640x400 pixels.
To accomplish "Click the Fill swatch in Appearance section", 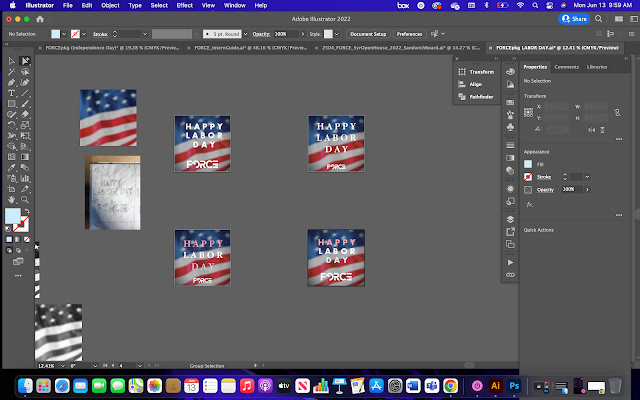I will (x=528, y=164).
